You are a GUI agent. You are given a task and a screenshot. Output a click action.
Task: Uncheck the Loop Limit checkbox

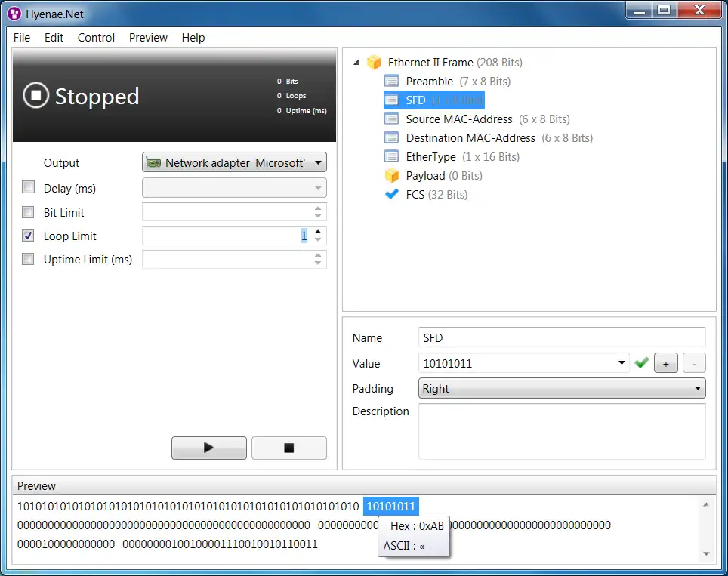pos(29,236)
